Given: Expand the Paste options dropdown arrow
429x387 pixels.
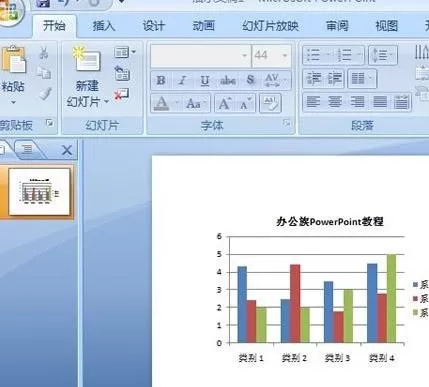Looking at the screenshot, I should 13,102.
